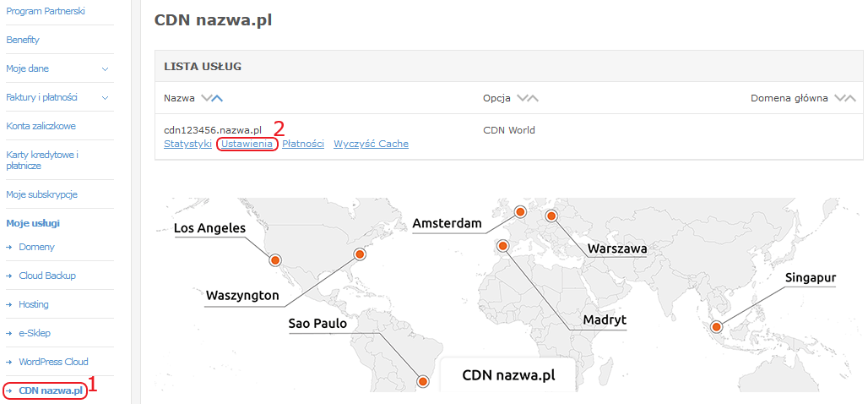The width and height of the screenshot is (868, 404).
Task: Sort Opcja column descending arrow
Action: [522, 98]
